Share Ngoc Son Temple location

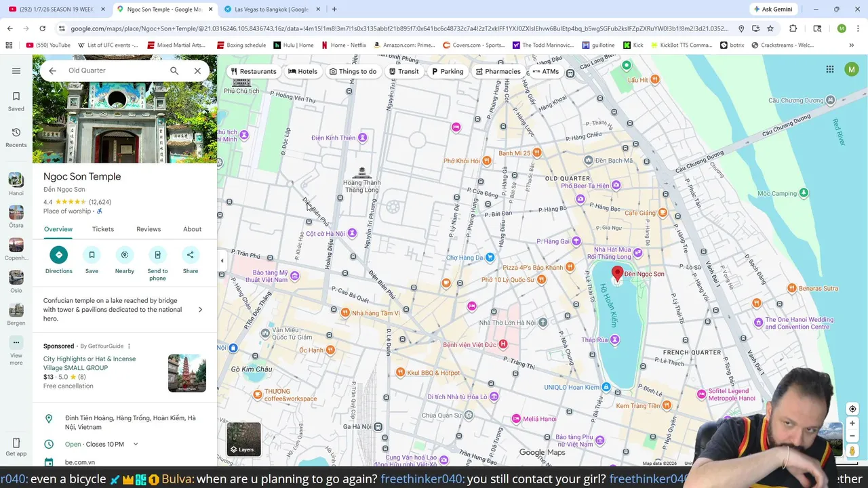(191, 260)
